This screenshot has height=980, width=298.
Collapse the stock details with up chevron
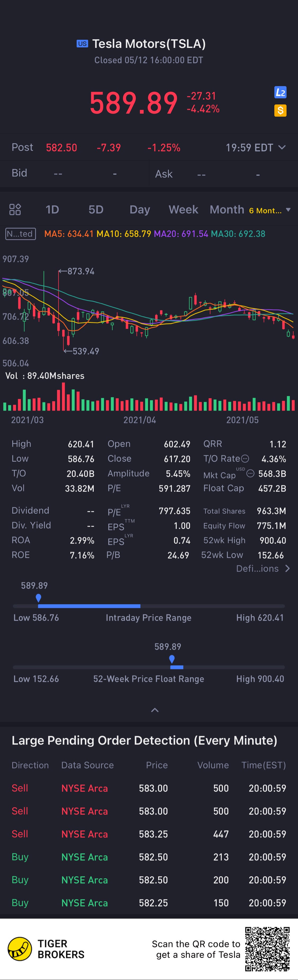click(x=154, y=710)
